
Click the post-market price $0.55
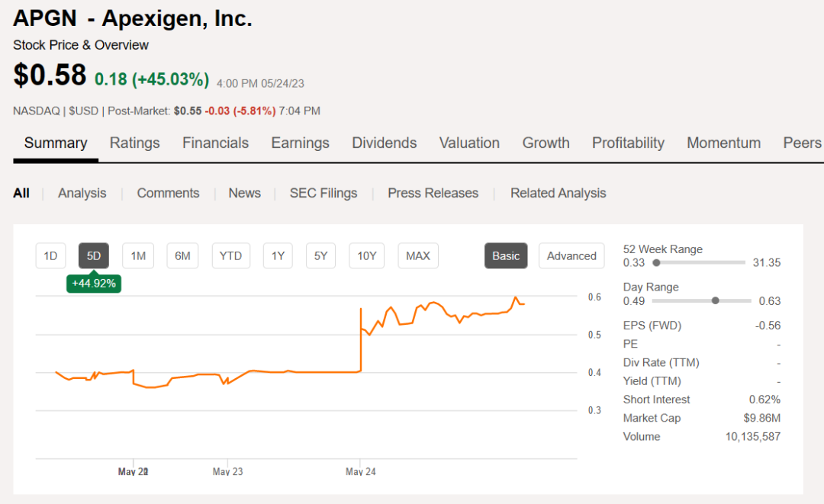188,111
